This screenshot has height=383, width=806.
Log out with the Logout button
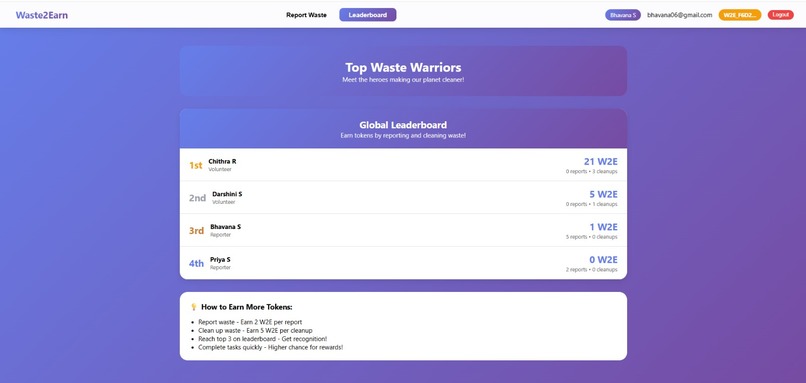point(780,15)
